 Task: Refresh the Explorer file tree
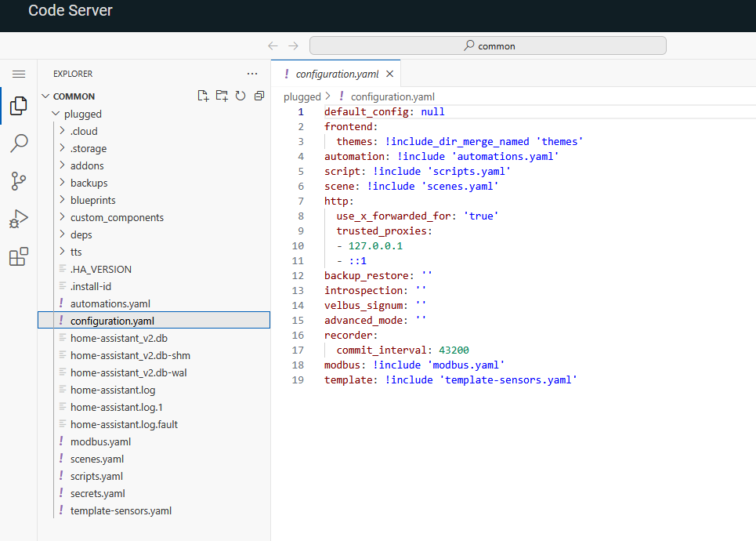pos(241,96)
